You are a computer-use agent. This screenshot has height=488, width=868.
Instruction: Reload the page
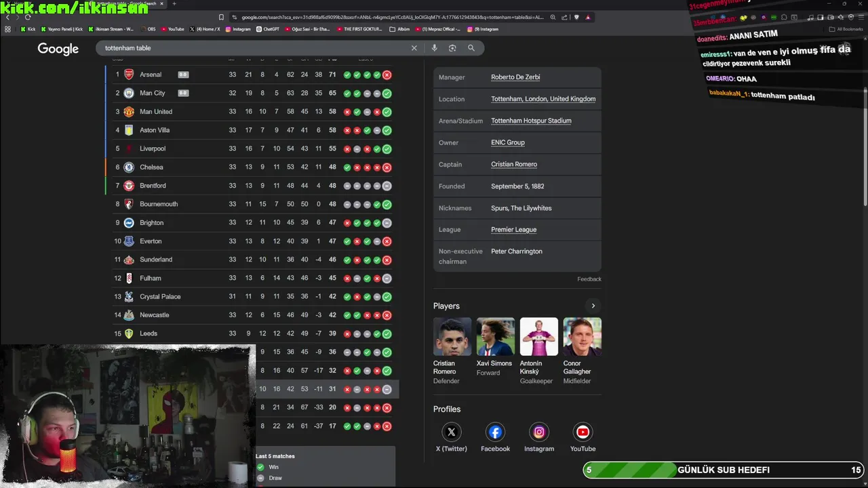click(27, 17)
